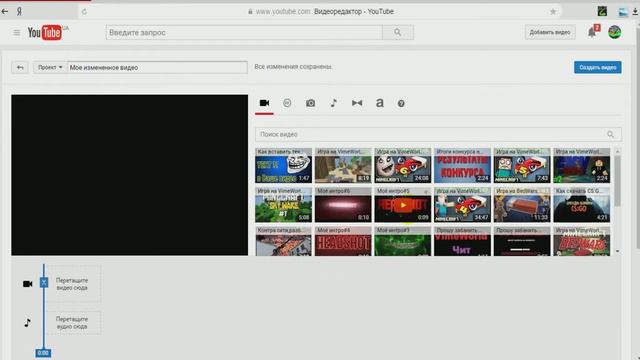Click the black video preview area
The height and width of the screenshot is (360, 640).
pos(129,175)
